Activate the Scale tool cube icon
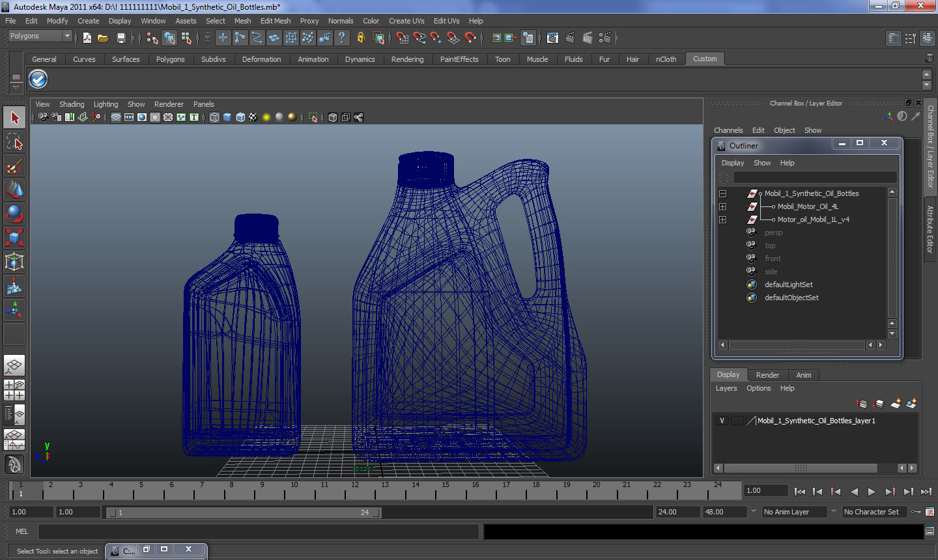Image resolution: width=938 pixels, height=560 pixels. (x=14, y=238)
